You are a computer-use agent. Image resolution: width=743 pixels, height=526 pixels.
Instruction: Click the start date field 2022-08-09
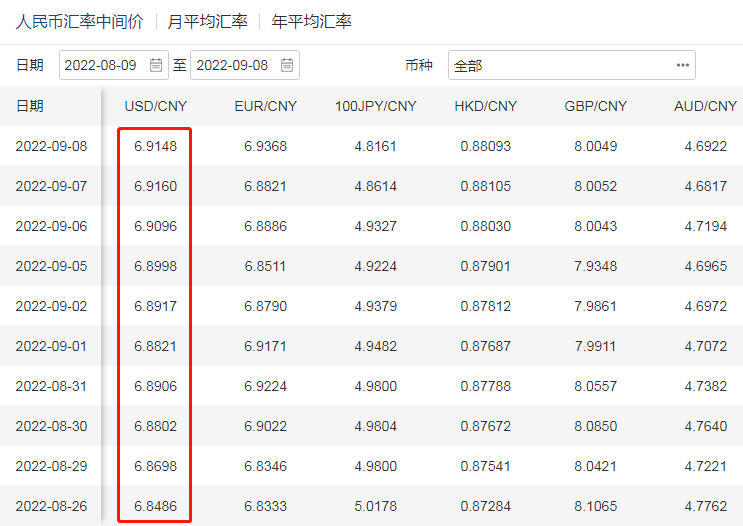[100, 65]
